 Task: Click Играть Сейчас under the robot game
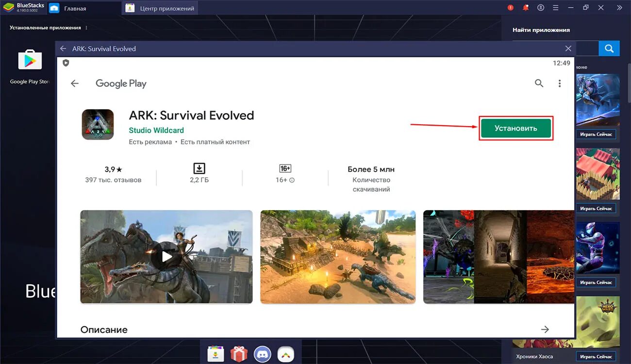click(597, 282)
